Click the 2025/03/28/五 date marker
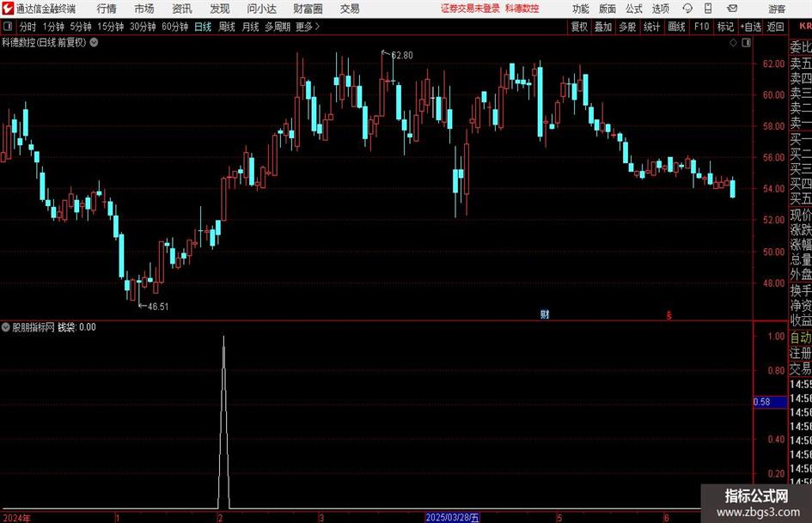The image size is (812, 523). point(453,517)
